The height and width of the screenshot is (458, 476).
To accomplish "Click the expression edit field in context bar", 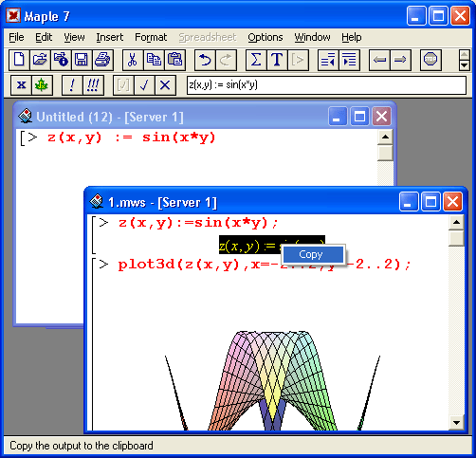I will (326, 85).
